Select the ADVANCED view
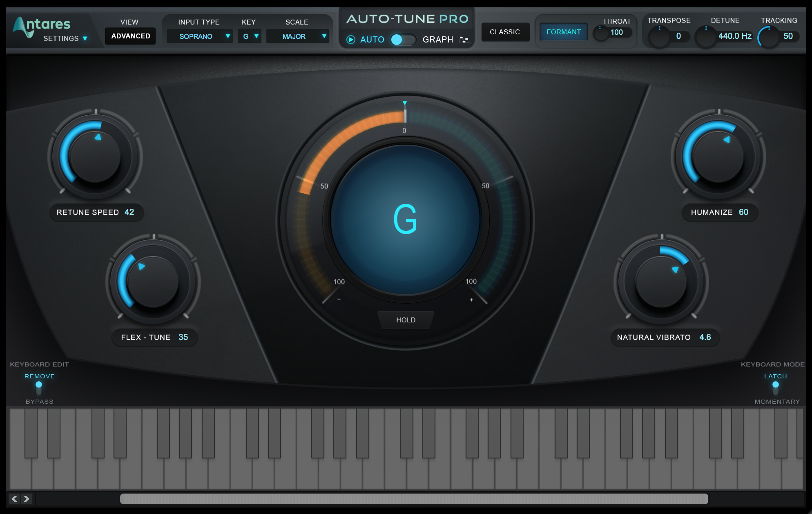This screenshot has height=514, width=812. coord(130,36)
